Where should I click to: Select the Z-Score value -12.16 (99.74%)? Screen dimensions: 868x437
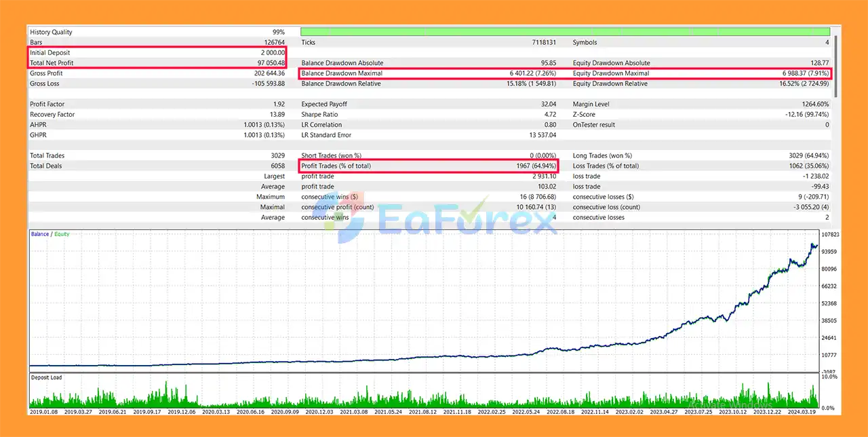(x=806, y=115)
